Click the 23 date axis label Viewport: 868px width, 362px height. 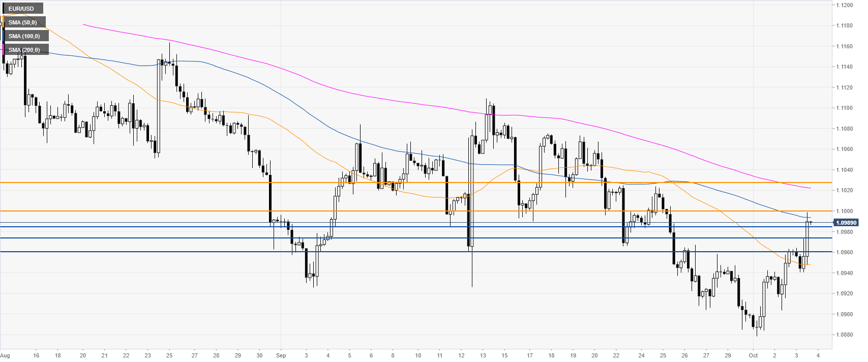(147, 355)
